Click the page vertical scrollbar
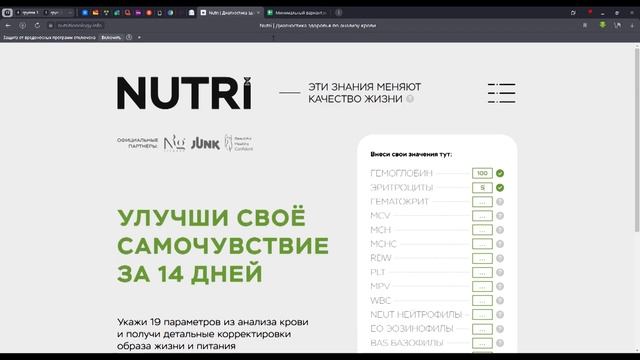640x360 pixels. click(637, 139)
